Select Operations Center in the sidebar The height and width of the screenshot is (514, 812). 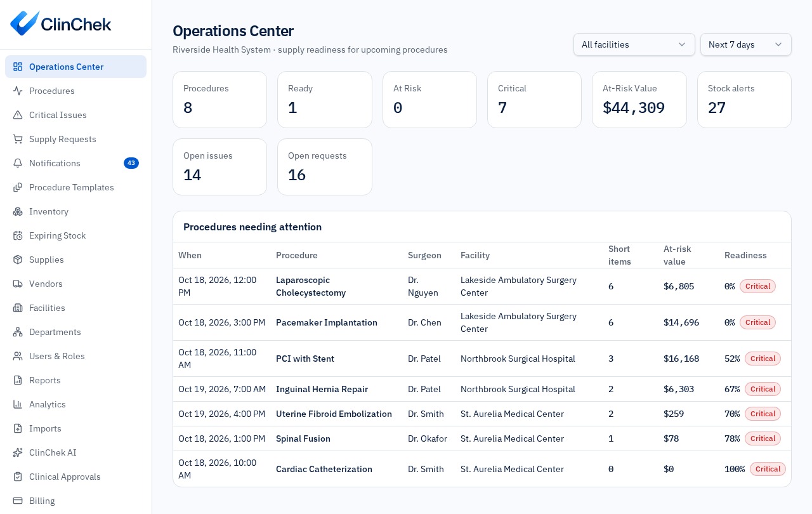click(75, 67)
